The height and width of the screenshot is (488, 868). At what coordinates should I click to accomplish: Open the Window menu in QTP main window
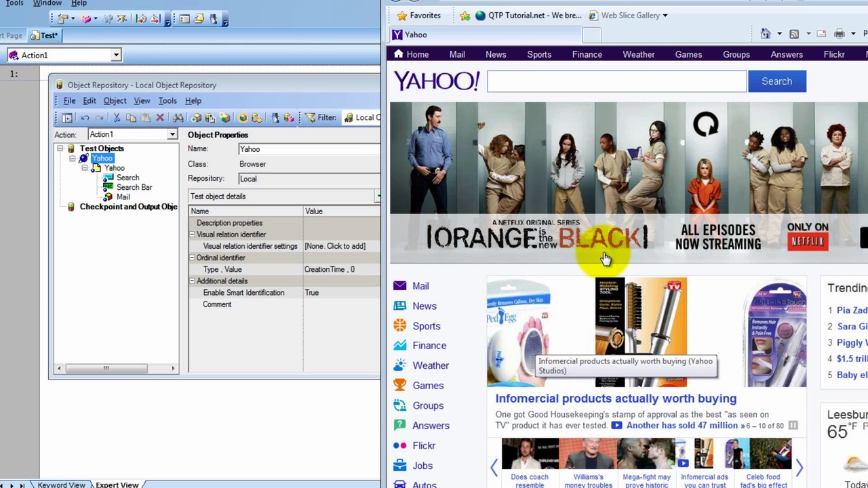click(x=47, y=3)
